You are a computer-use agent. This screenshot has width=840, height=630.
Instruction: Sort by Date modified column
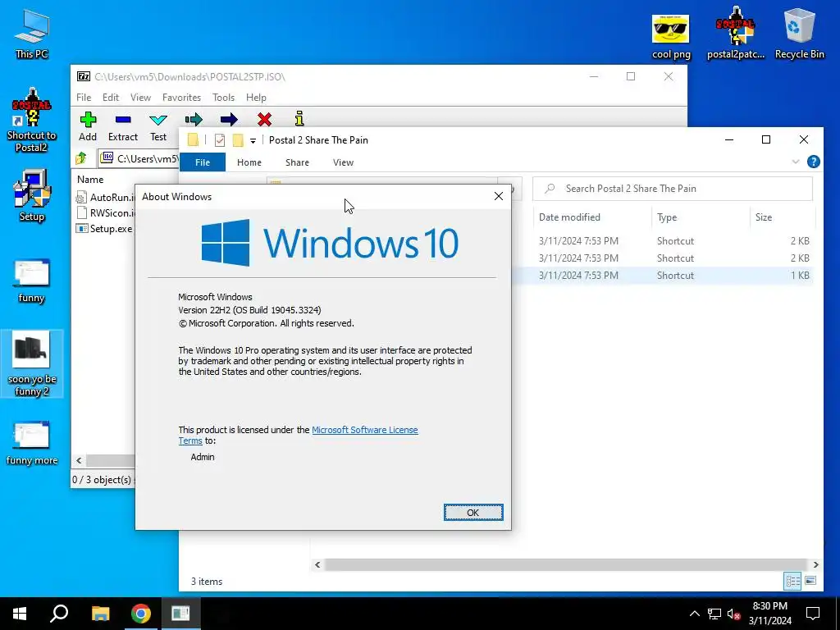[x=569, y=217]
